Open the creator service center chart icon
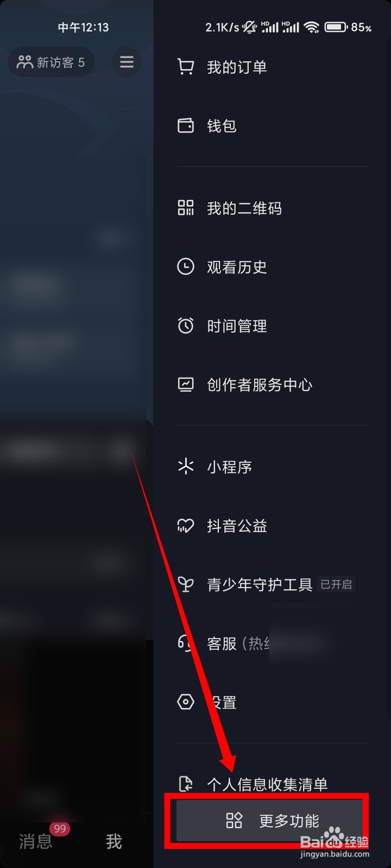The width and height of the screenshot is (391, 868). [186, 385]
